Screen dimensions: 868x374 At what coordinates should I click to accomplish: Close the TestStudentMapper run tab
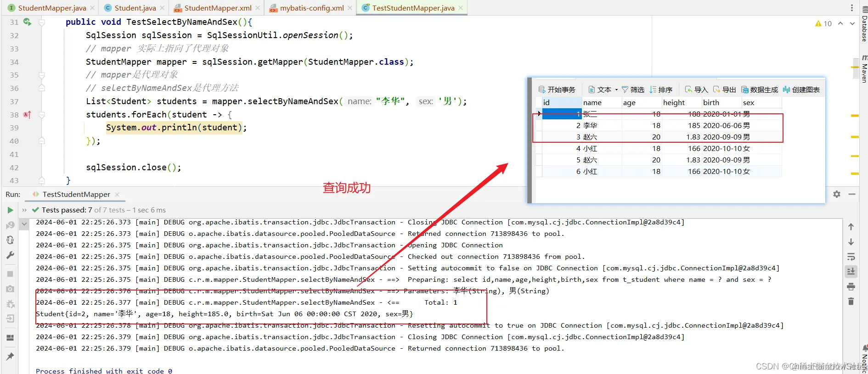117,195
